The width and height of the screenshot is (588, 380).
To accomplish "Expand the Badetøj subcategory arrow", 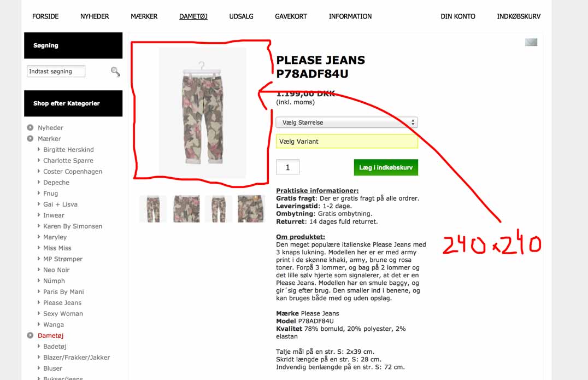I will point(39,346).
